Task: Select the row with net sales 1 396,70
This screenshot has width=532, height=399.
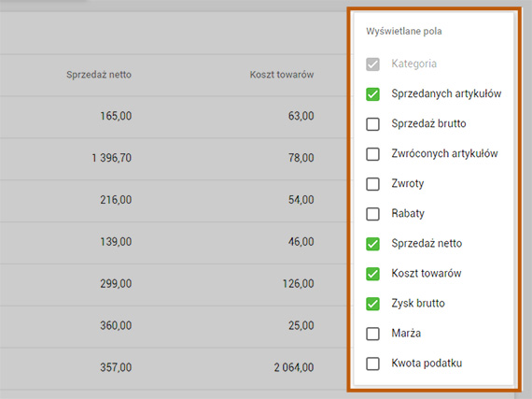Action: (173, 159)
